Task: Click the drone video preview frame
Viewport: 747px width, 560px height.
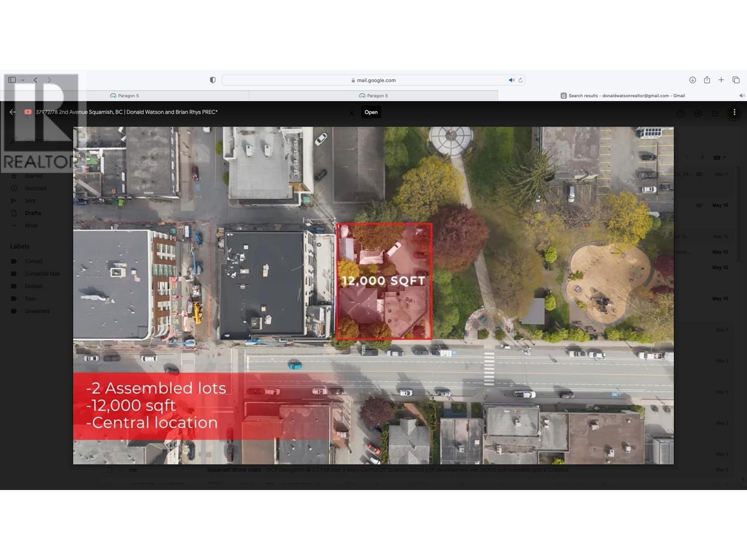Action: (x=373, y=295)
